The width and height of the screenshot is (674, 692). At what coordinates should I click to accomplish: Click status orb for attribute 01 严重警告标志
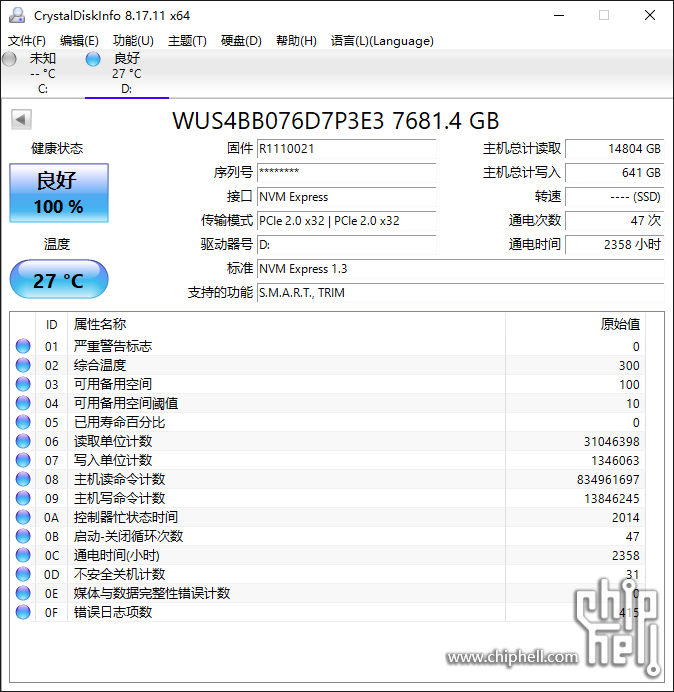point(23,346)
